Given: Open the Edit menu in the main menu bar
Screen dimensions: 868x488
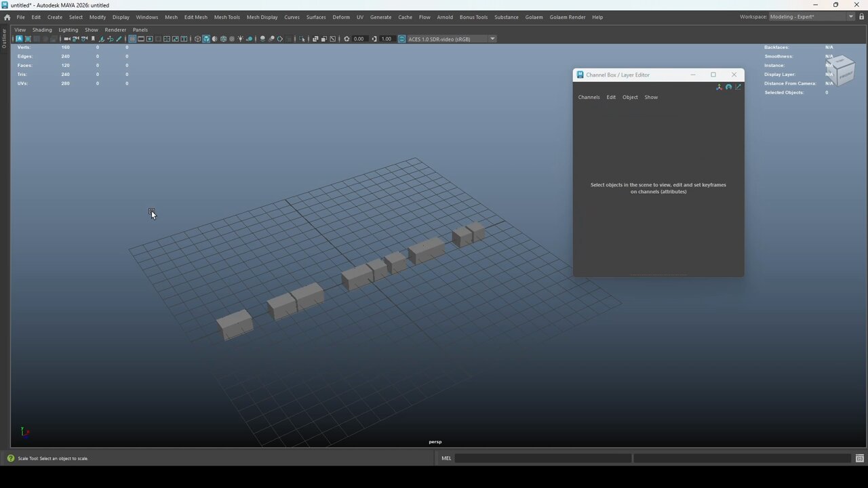Looking at the screenshot, I should (x=36, y=17).
